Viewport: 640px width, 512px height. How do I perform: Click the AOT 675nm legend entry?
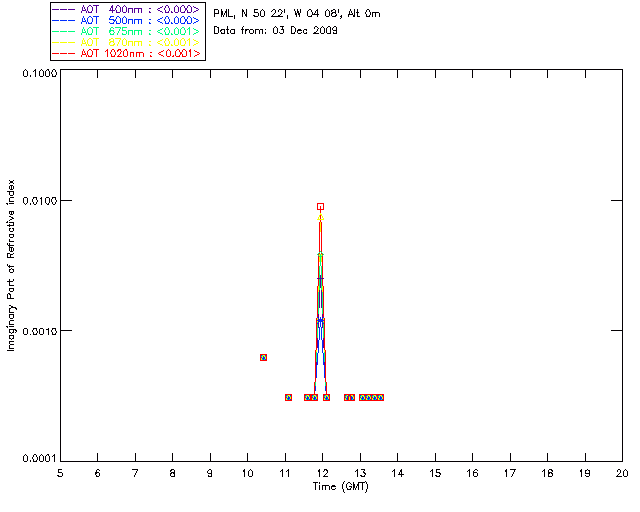[127, 31]
